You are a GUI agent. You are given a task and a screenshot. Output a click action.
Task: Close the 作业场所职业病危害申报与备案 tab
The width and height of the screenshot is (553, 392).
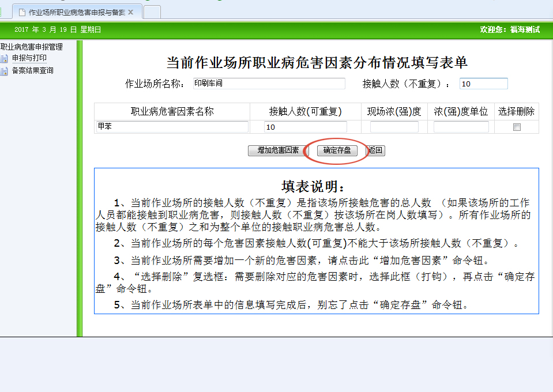(131, 12)
